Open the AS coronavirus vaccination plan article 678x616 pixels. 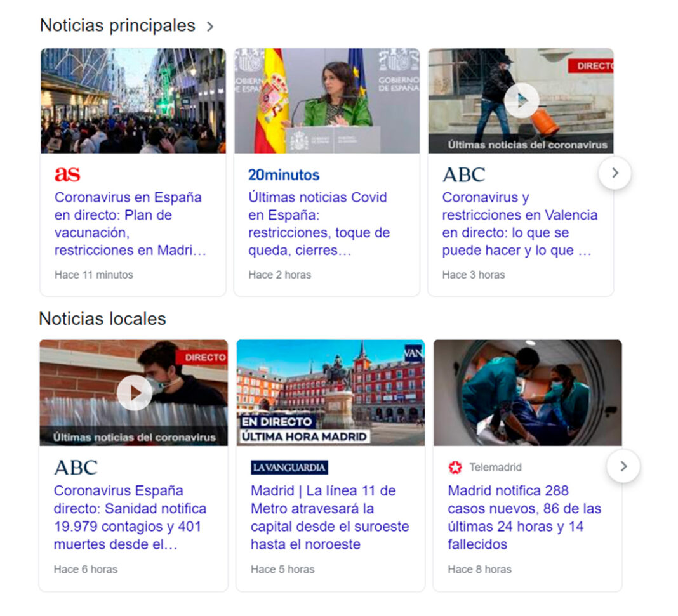pyautogui.click(x=127, y=223)
